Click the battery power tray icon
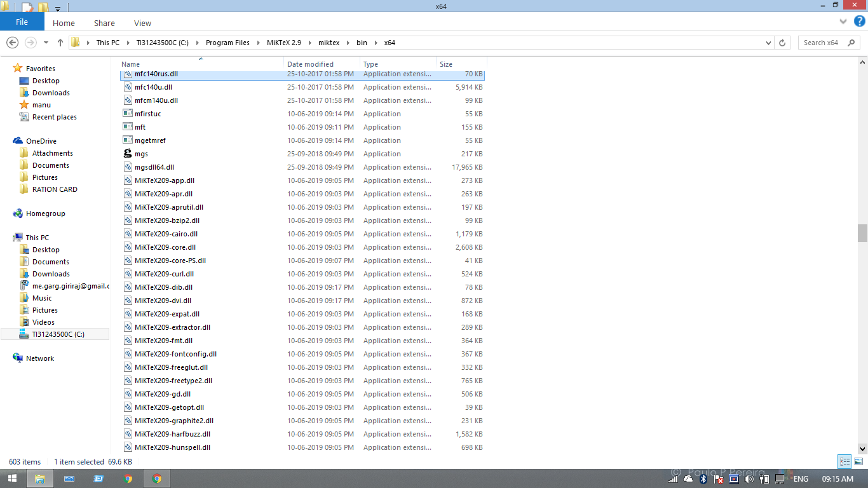 [765, 478]
